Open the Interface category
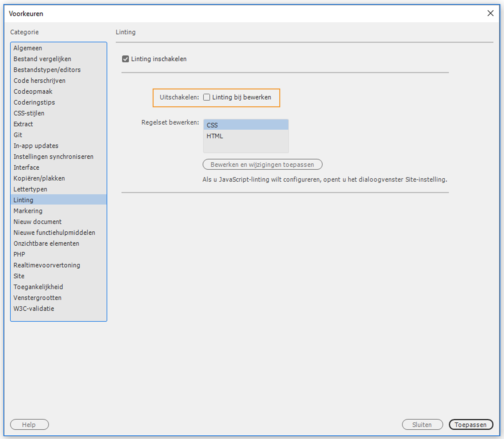The image size is (504, 439). click(26, 168)
